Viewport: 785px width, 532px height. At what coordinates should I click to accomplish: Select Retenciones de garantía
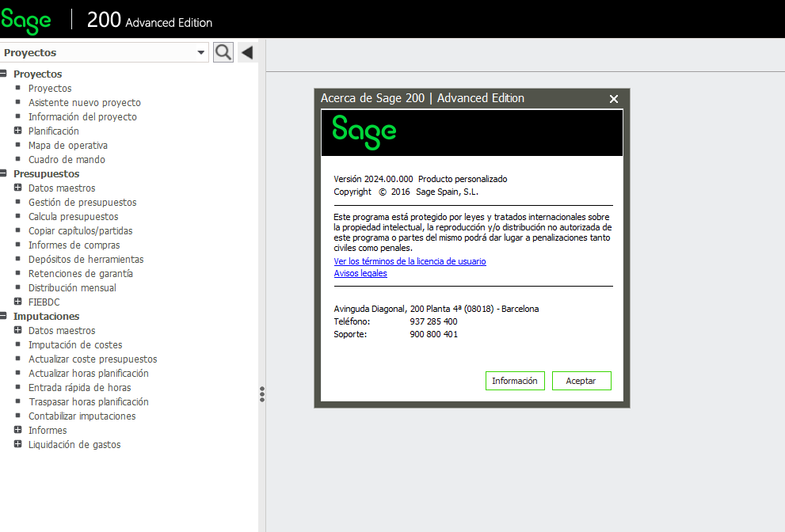(81, 274)
